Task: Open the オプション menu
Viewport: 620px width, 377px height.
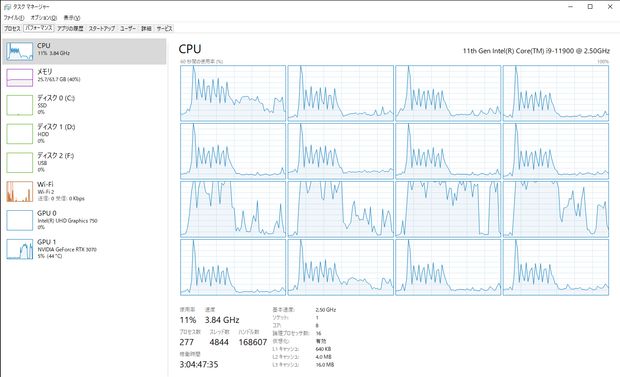Action: (43, 18)
